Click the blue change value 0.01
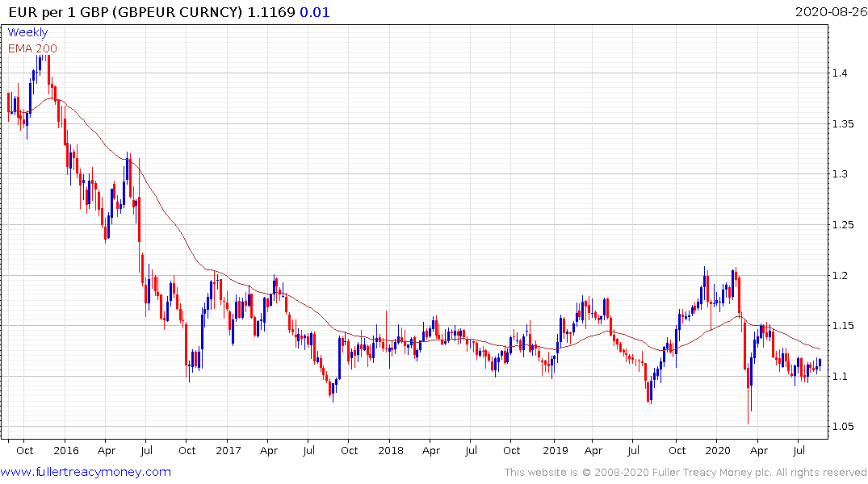 [x=315, y=12]
